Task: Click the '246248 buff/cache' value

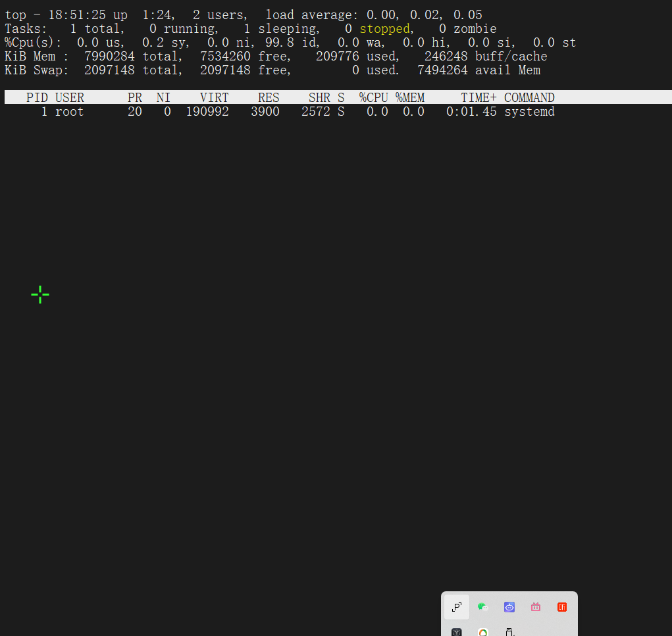Action: (486, 57)
